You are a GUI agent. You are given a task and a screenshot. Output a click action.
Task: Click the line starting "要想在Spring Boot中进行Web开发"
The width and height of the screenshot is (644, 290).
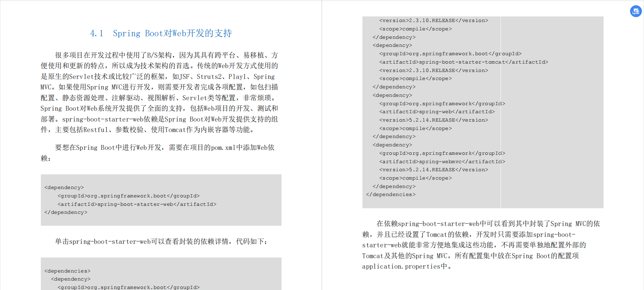point(165,147)
